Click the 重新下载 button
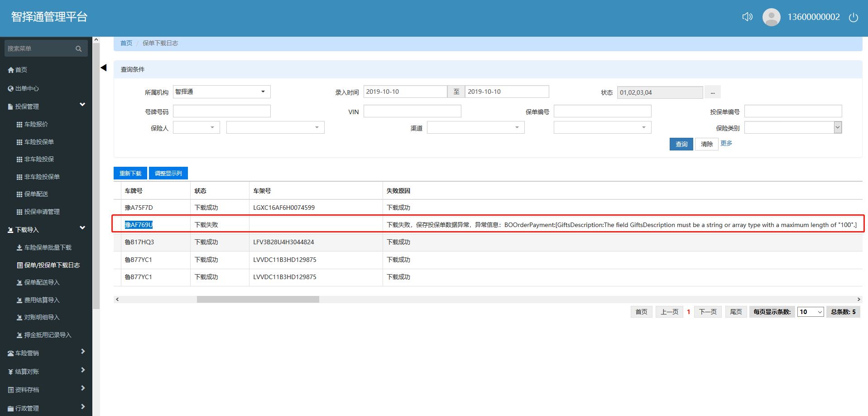 pos(130,174)
